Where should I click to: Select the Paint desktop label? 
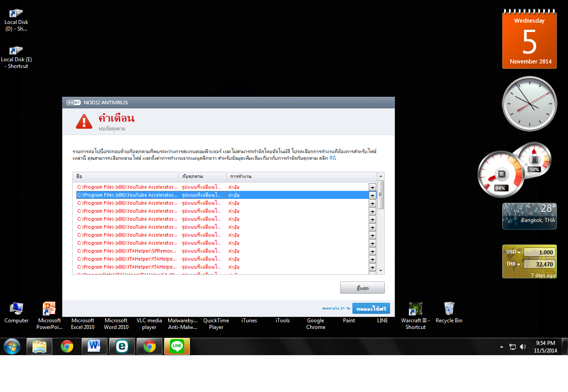tap(349, 321)
